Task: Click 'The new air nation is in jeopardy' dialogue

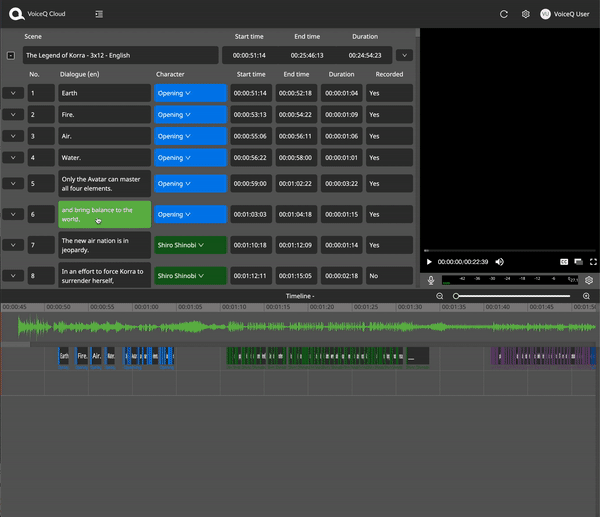Action: coord(104,245)
